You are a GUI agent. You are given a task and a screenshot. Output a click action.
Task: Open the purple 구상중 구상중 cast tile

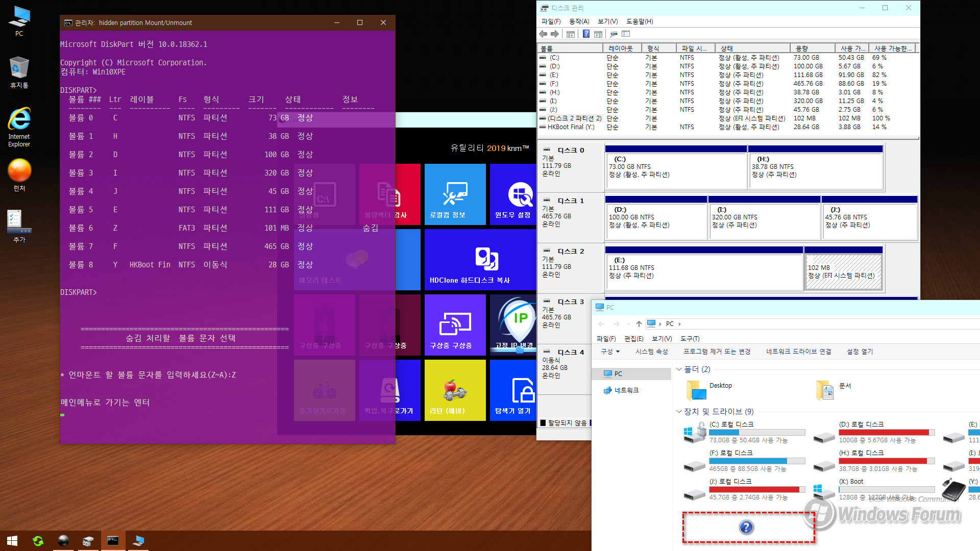pyautogui.click(x=455, y=325)
